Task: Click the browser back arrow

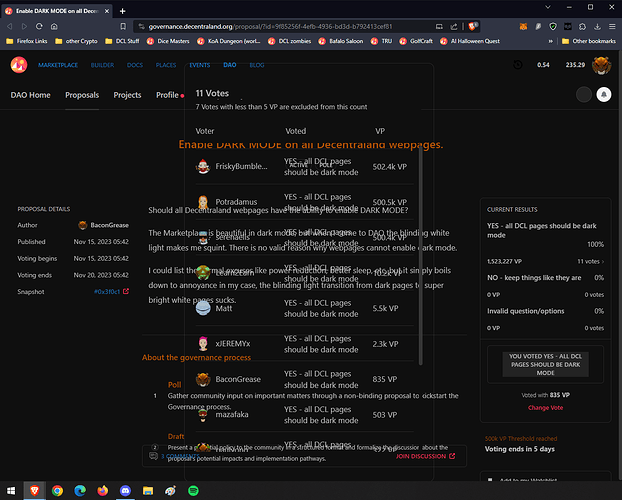Action: point(10,27)
